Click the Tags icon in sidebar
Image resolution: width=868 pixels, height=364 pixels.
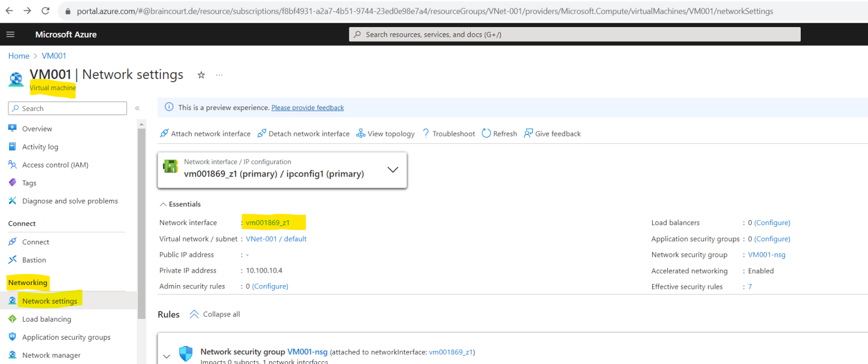[x=12, y=183]
